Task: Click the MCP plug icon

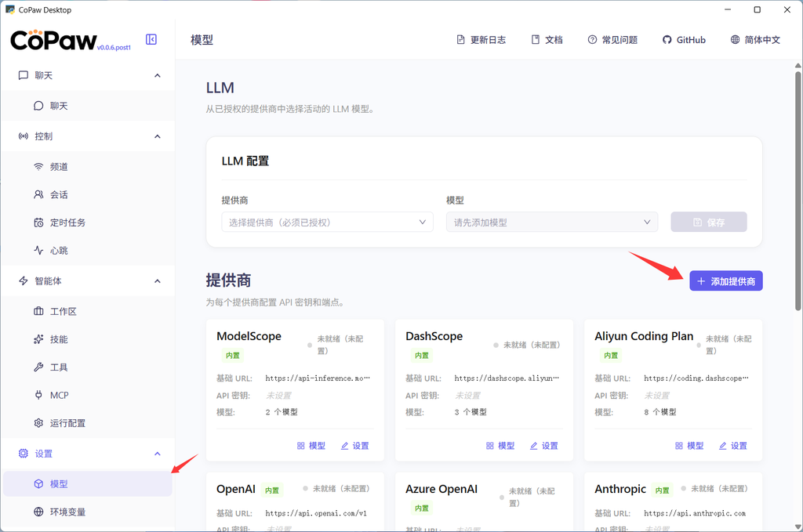Action: [x=38, y=395]
